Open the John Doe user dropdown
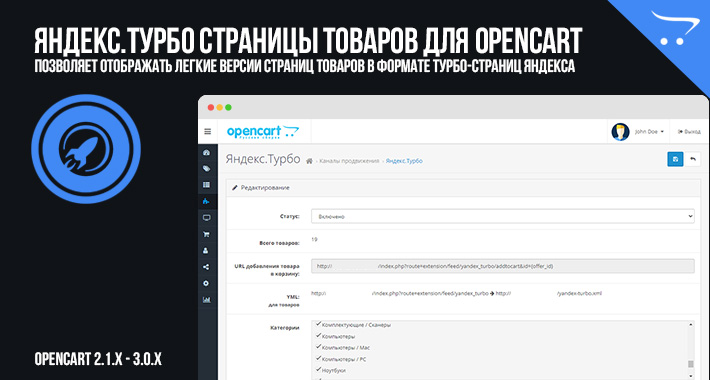Image resolution: width=710 pixels, height=380 pixels. (649, 132)
